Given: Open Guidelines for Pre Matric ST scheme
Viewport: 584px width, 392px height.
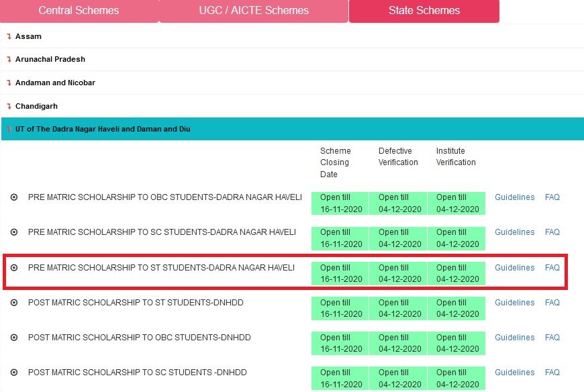Looking at the screenshot, I should click(x=514, y=268).
